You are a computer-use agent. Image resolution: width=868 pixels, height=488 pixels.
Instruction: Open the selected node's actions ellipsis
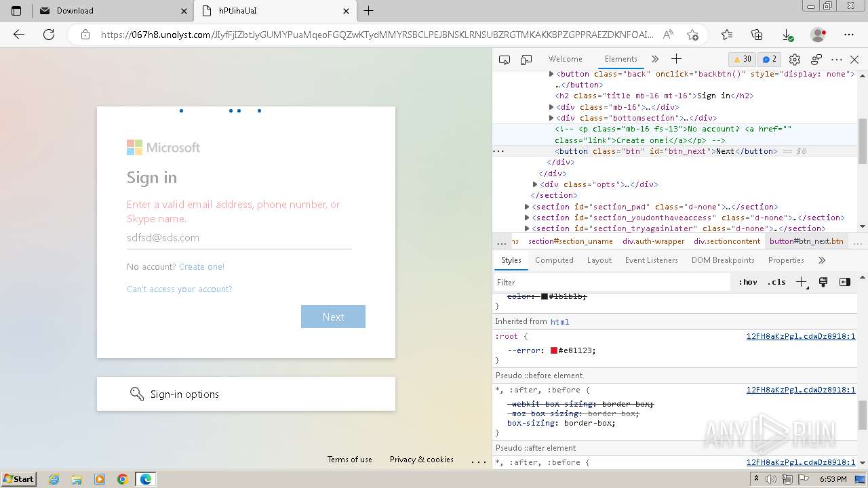(498, 151)
